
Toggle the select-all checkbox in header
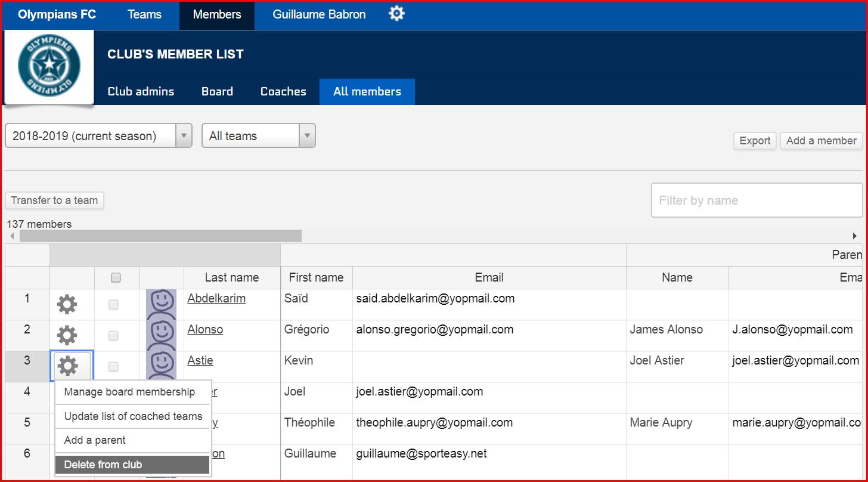point(116,277)
